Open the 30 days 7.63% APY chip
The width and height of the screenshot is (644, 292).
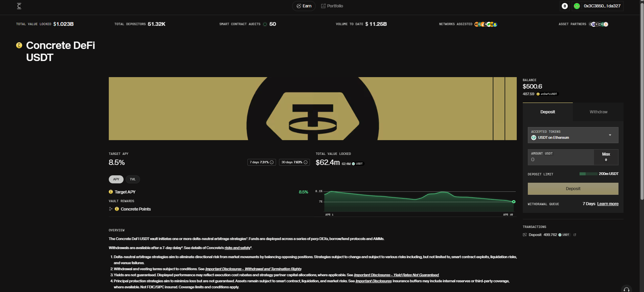click(x=294, y=162)
